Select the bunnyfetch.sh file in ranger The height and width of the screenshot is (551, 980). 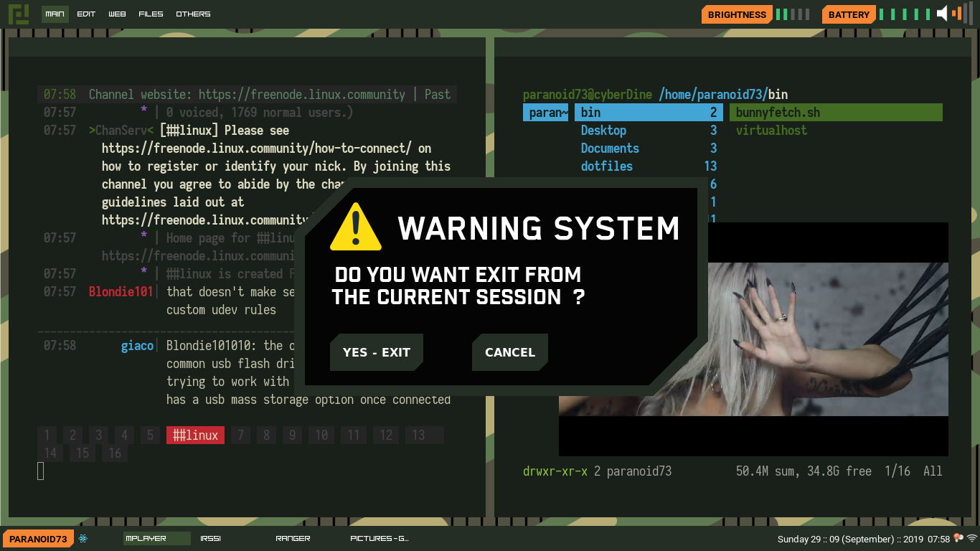pyautogui.click(x=836, y=113)
